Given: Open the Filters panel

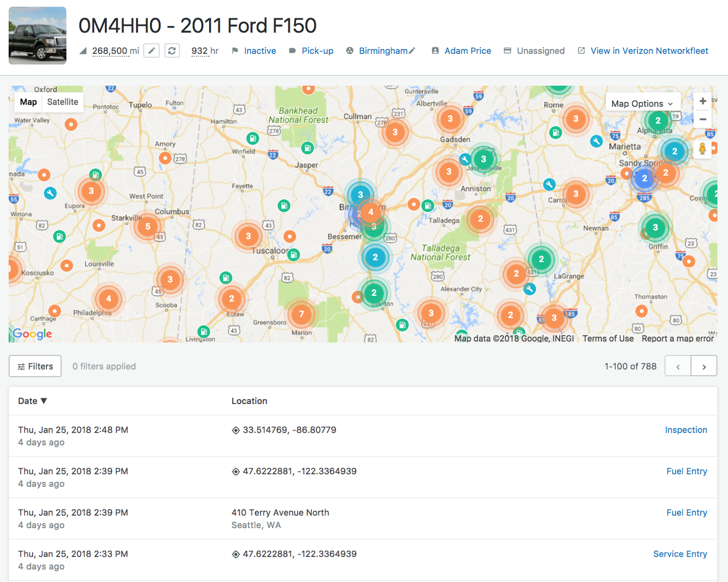Looking at the screenshot, I should [35, 366].
